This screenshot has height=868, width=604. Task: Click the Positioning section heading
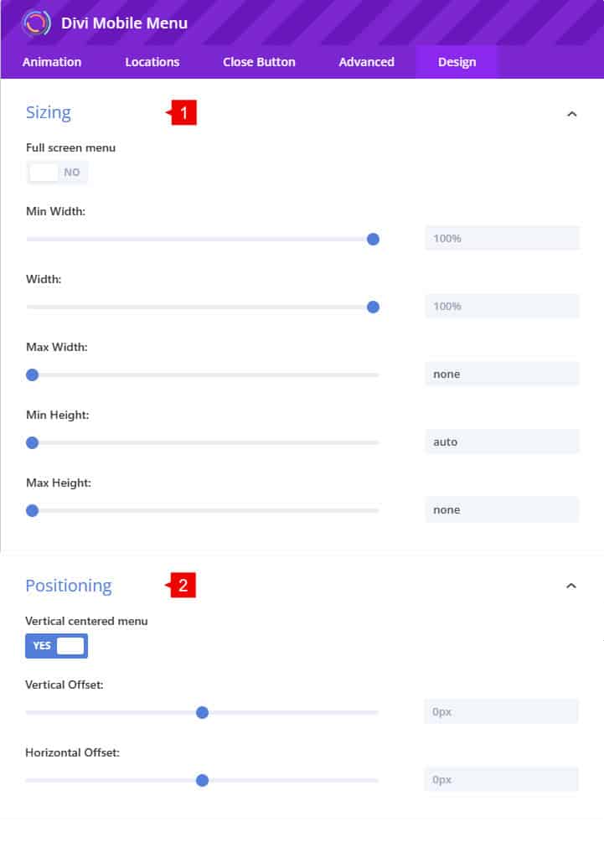pyautogui.click(x=69, y=586)
